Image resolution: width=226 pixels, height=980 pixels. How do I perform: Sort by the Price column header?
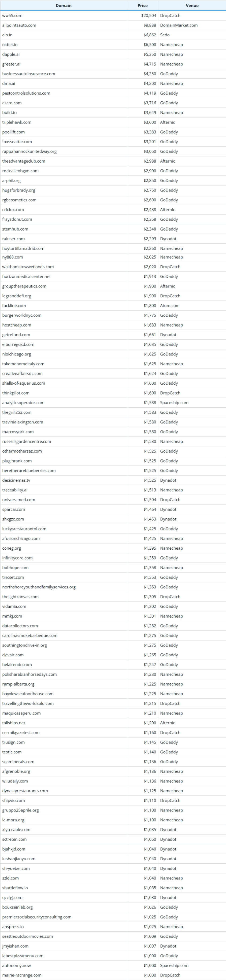click(x=143, y=5)
